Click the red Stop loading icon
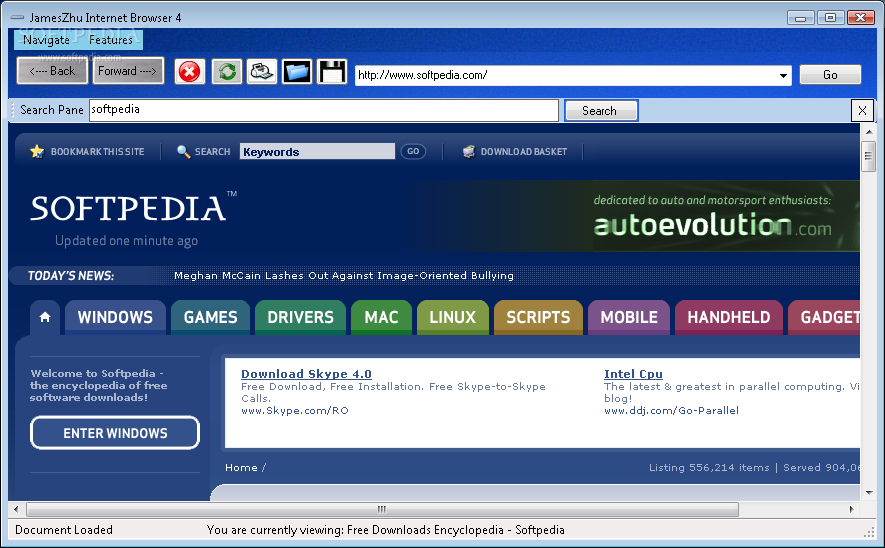Image resolution: width=885 pixels, height=548 pixels. tap(190, 72)
